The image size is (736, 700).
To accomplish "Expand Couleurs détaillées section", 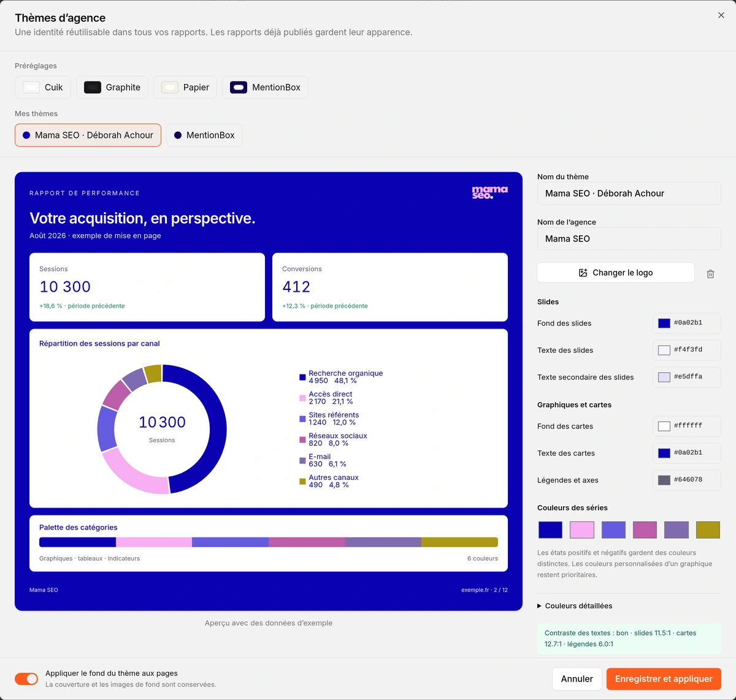I will tap(575, 606).
